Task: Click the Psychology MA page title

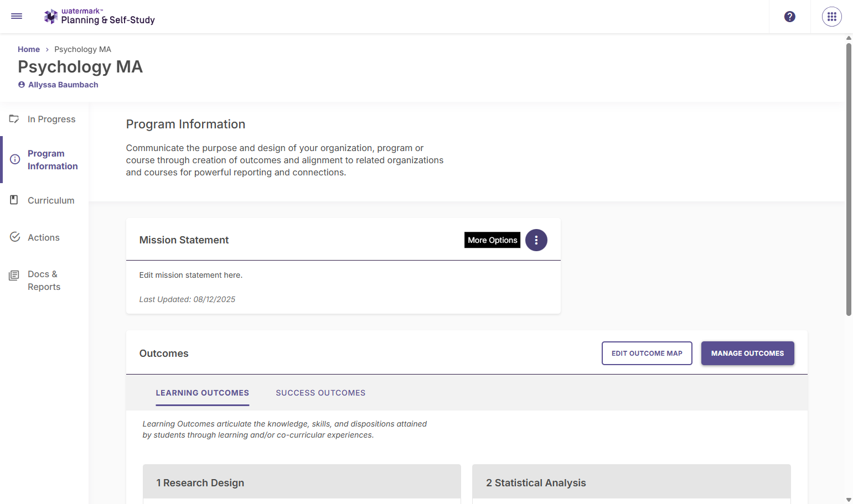Action: click(x=80, y=67)
